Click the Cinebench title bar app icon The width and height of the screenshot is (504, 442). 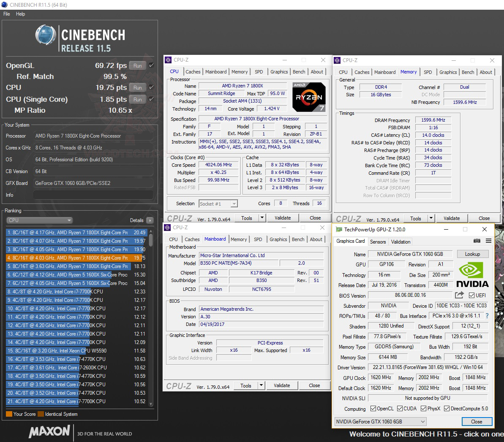5,5
